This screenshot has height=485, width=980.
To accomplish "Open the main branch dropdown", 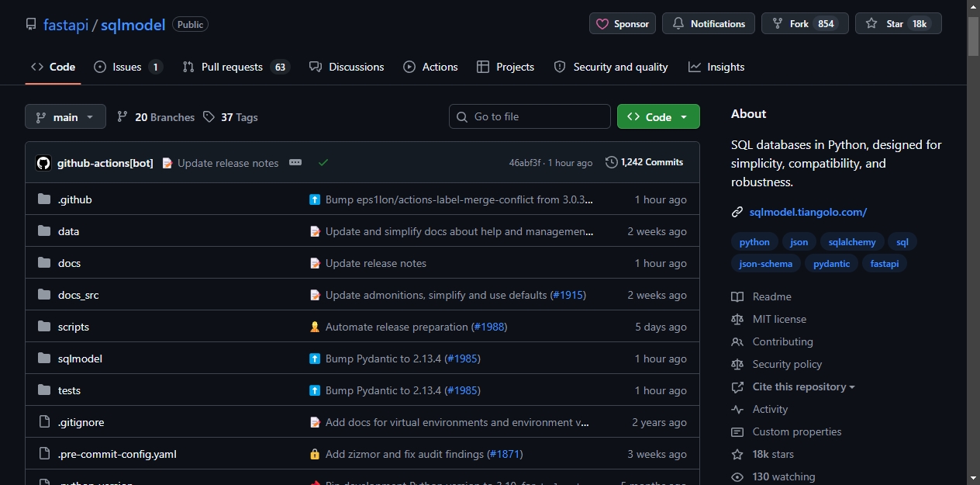I will [65, 116].
